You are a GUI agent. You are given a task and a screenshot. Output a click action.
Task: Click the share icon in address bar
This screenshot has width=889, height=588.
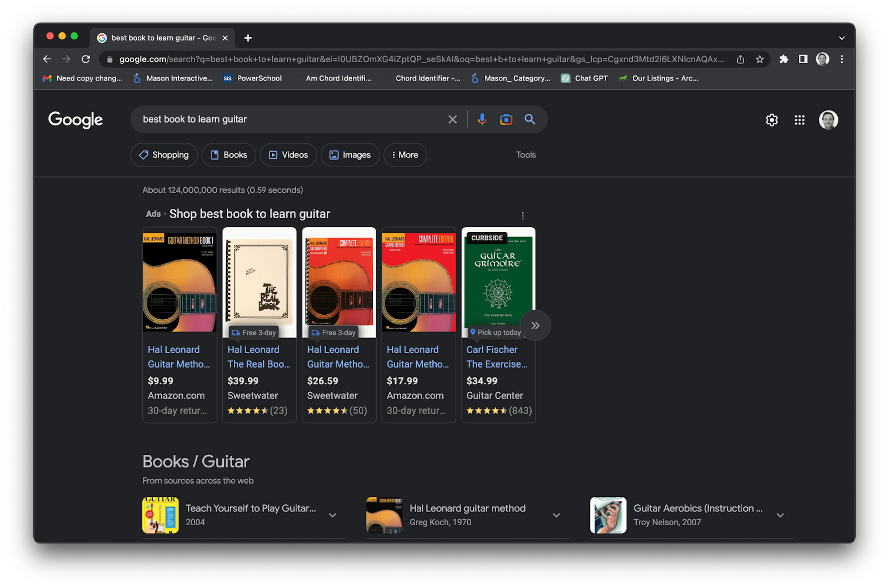(x=741, y=59)
